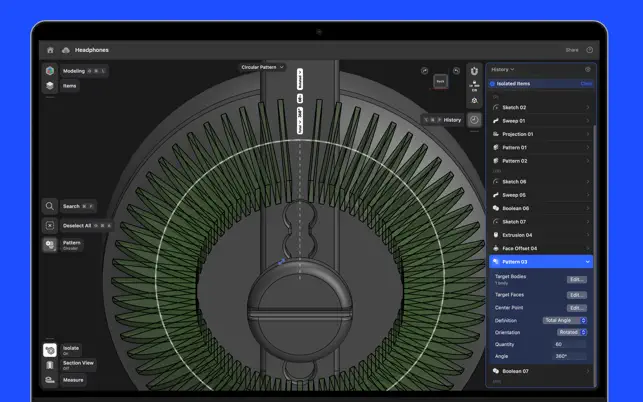643x402 pixels.
Task: Click the Quantity value field
Action: 569,344
